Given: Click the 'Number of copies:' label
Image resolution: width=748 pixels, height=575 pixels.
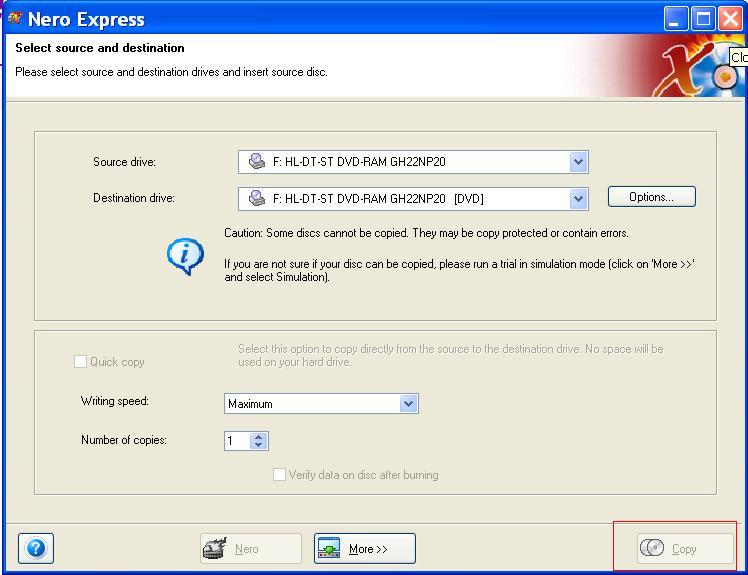Looking at the screenshot, I should pyautogui.click(x=124, y=440).
